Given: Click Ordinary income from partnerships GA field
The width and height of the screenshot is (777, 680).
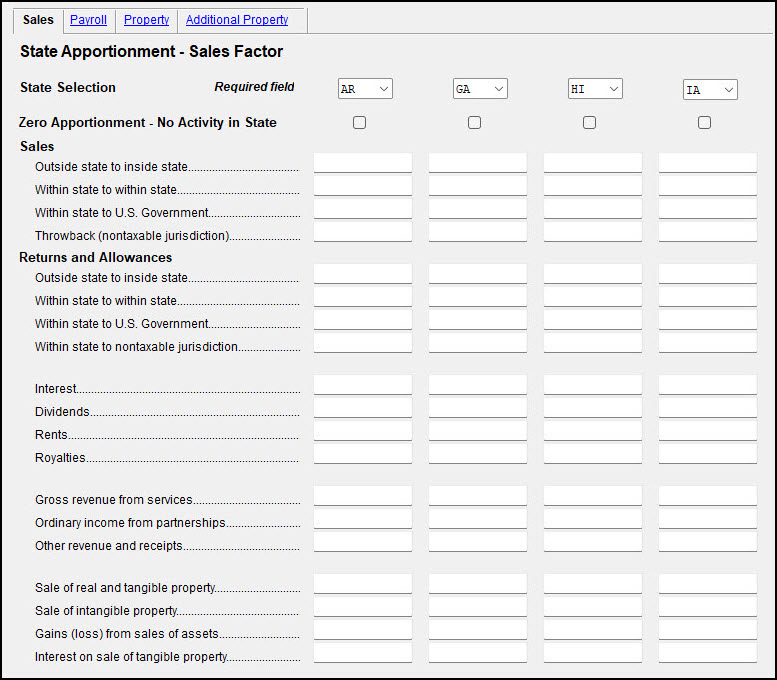Looking at the screenshot, I should point(478,519).
